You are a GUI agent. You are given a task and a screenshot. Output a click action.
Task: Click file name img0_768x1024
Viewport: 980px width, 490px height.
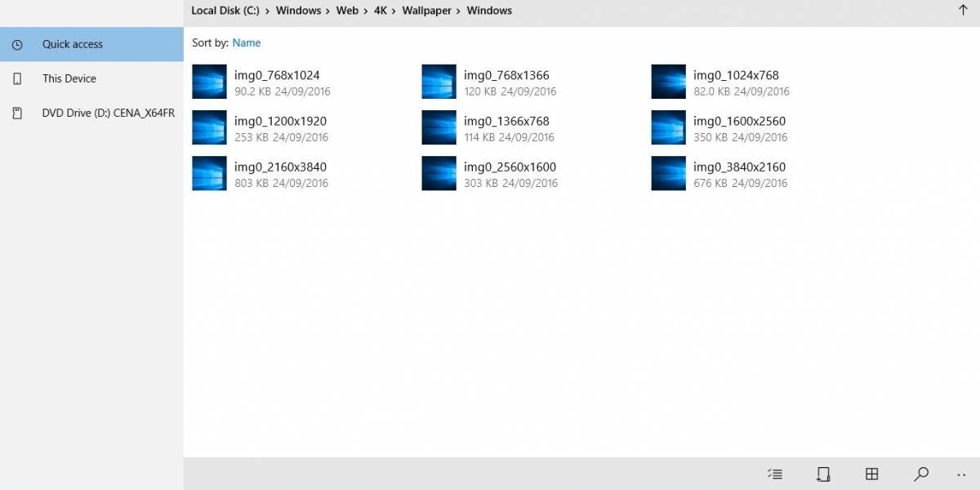pos(277,75)
